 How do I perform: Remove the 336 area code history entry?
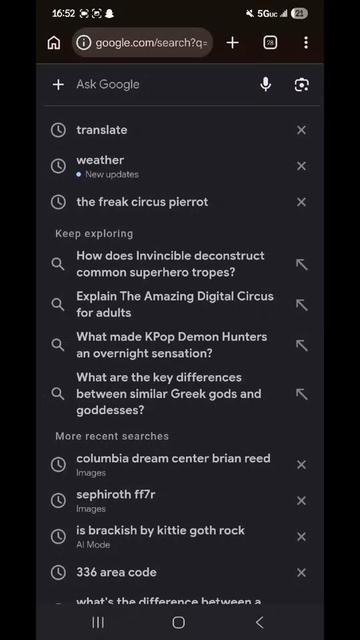coord(301,572)
